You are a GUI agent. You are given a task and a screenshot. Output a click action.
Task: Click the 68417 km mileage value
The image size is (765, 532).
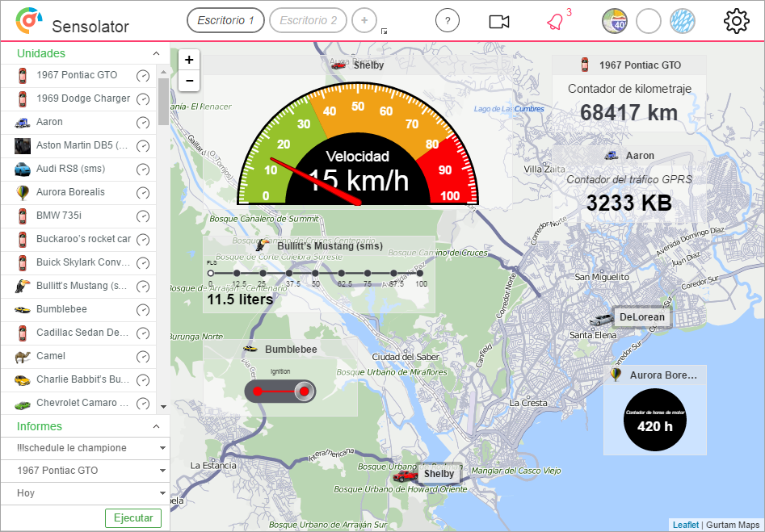[628, 113]
